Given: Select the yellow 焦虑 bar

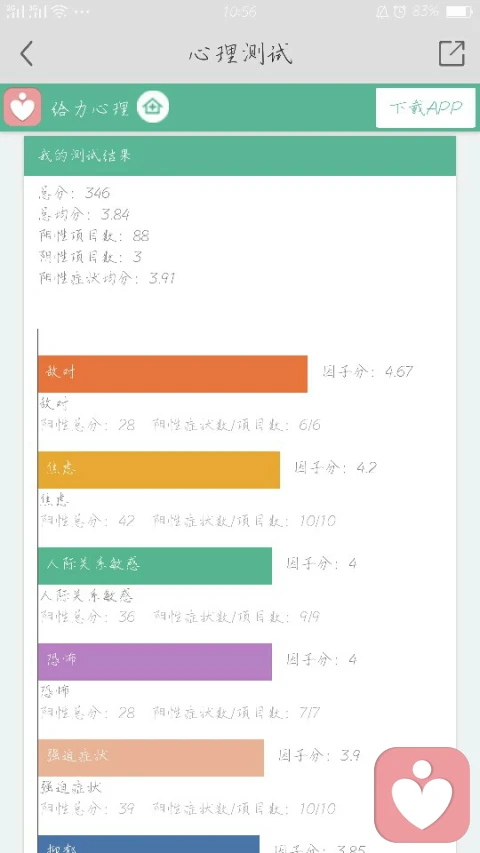Looking at the screenshot, I should pos(159,469).
